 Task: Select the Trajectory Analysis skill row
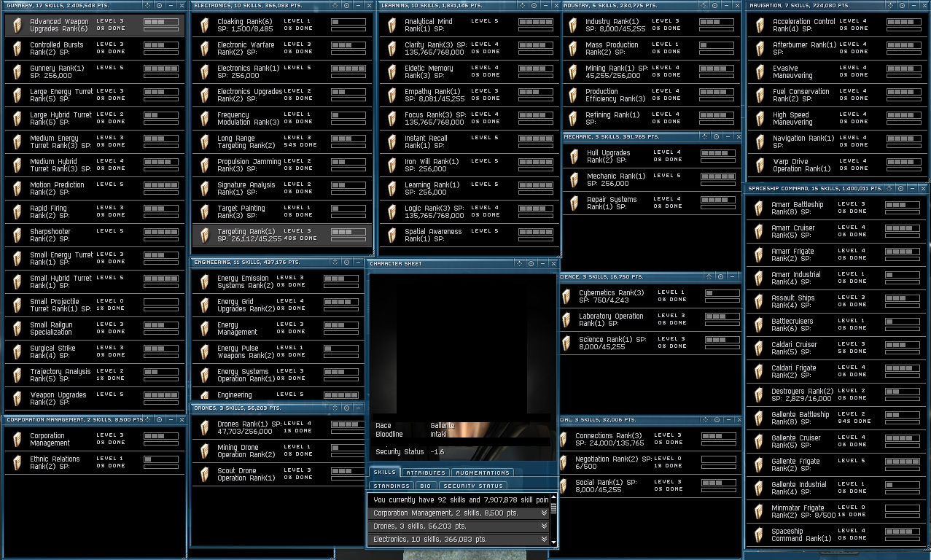click(x=95, y=376)
